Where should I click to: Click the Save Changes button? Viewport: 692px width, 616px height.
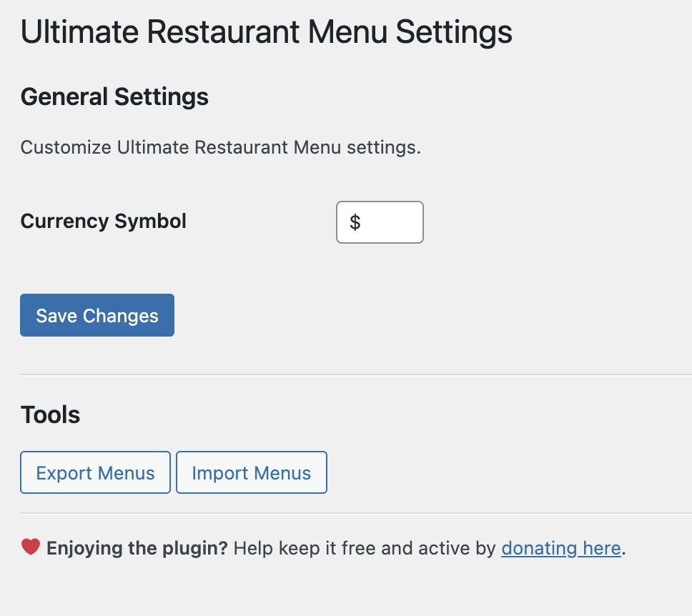(97, 315)
